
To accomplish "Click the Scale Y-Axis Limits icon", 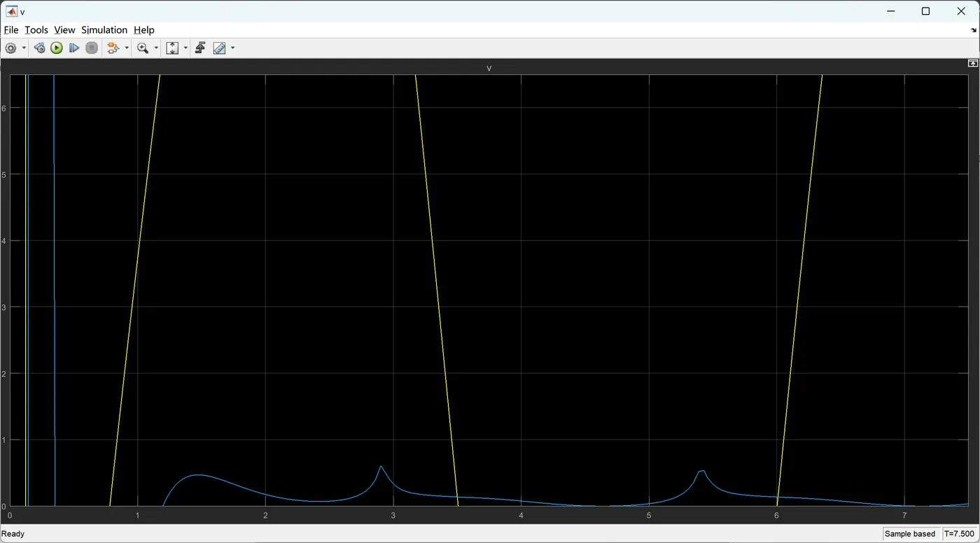I will coord(172,48).
